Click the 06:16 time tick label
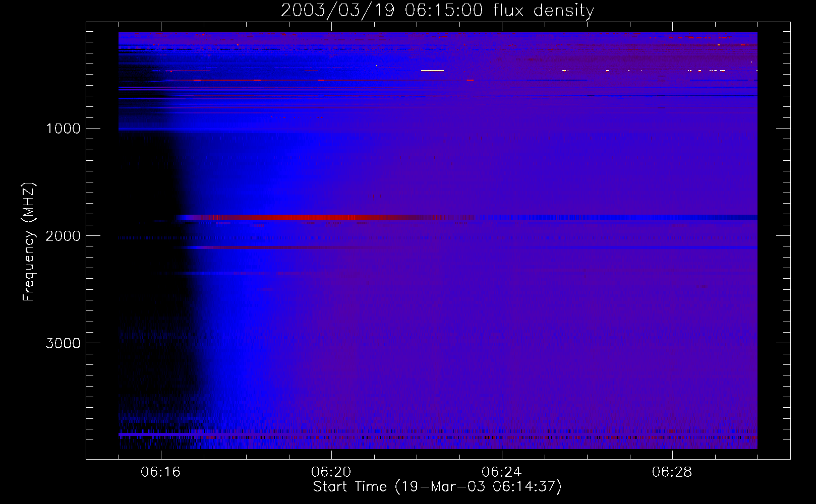Viewport: 816px width, 504px height. 161,472
